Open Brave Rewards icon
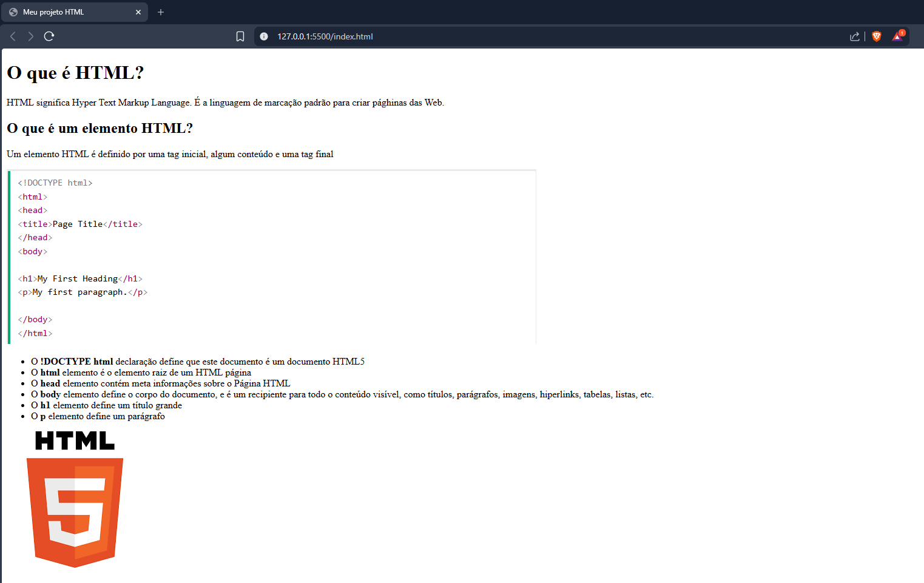The width and height of the screenshot is (924, 583). [x=898, y=36]
